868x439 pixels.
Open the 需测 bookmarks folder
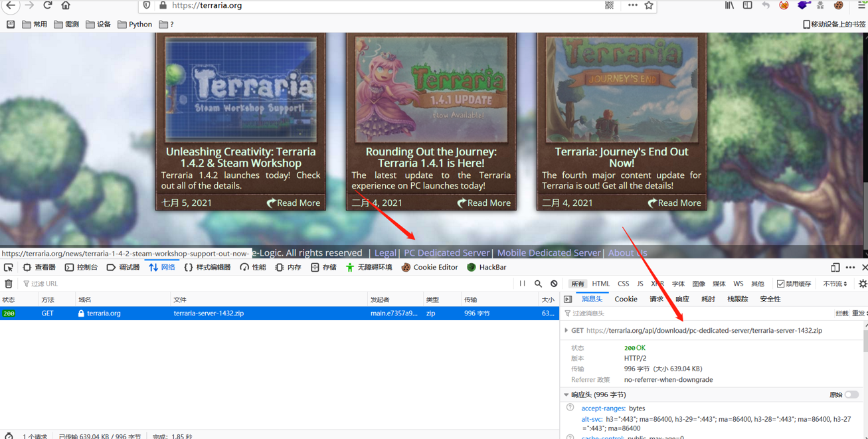(x=66, y=25)
